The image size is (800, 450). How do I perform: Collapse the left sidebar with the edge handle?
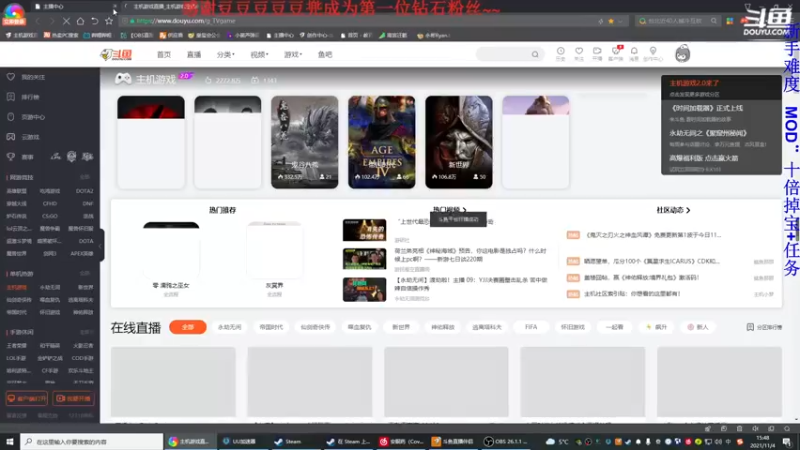pos(102,245)
